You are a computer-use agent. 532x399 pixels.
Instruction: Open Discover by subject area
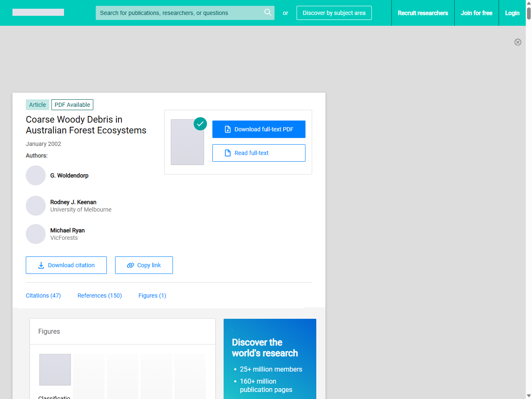(x=334, y=13)
